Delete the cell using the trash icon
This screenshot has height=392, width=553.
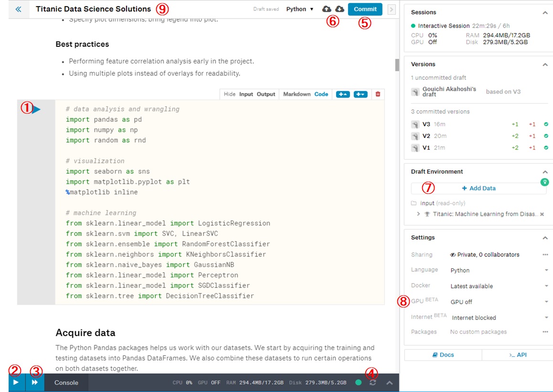[377, 94]
